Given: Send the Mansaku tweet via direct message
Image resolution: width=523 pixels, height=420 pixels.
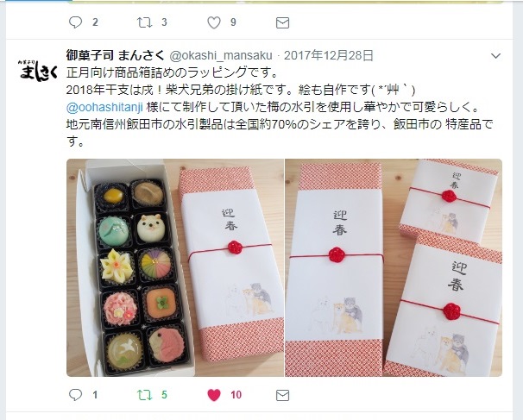Looking at the screenshot, I should pyautogui.click(x=282, y=395).
